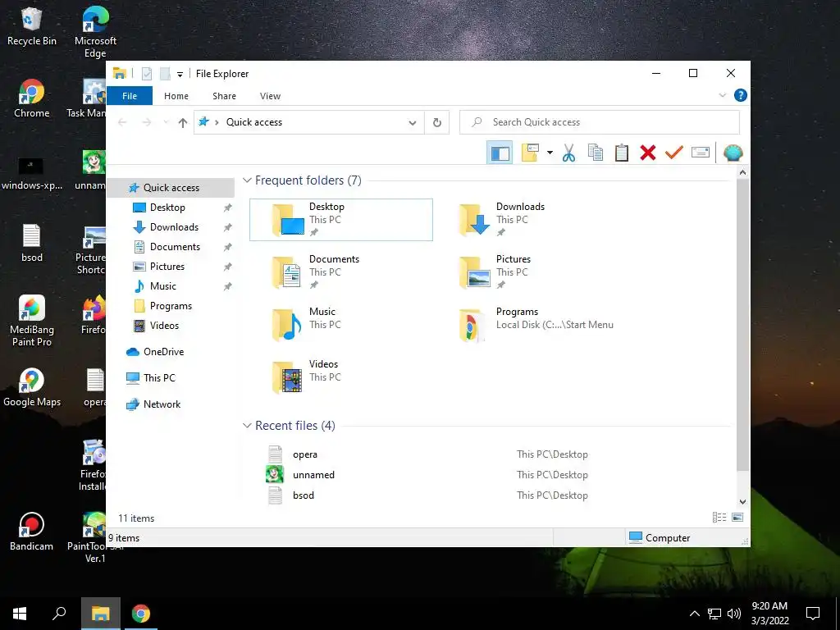Viewport: 840px width, 630px height.
Task: Click the New folder icon in title bar
Action: tap(166, 74)
